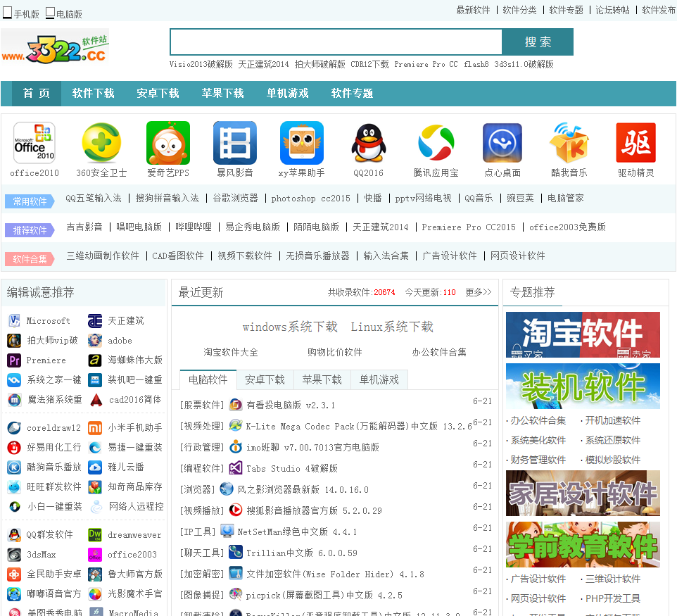Open the photoshop cc2015 link
Viewport: 677px width, 616px height.
click(311, 199)
